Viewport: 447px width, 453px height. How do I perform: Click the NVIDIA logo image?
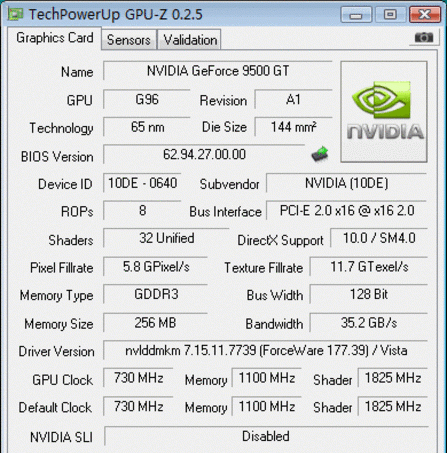pyautogui.click(x=384, y=112)
